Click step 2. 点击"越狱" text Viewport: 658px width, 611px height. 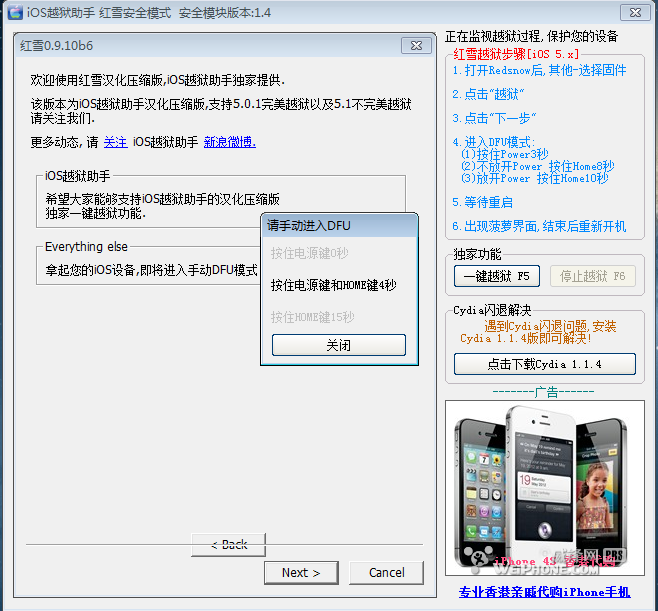488,94
